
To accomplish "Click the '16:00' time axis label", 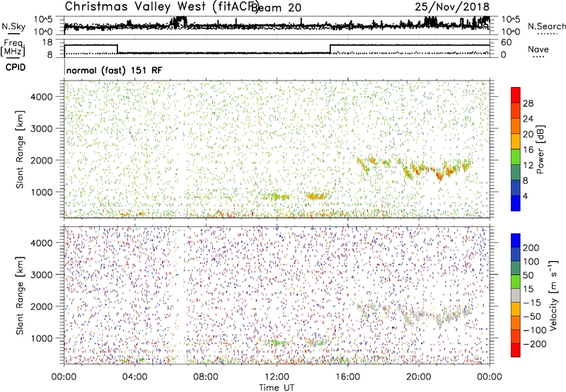I will (x=347, y=377).
